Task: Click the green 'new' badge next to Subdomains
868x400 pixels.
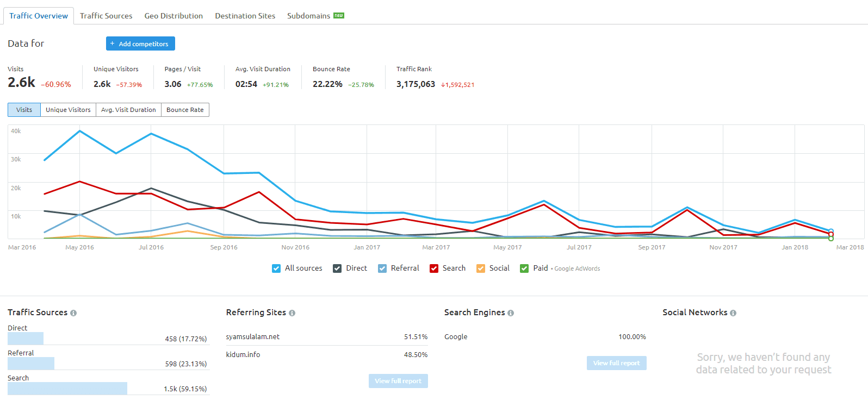Action: click(339, 16)
